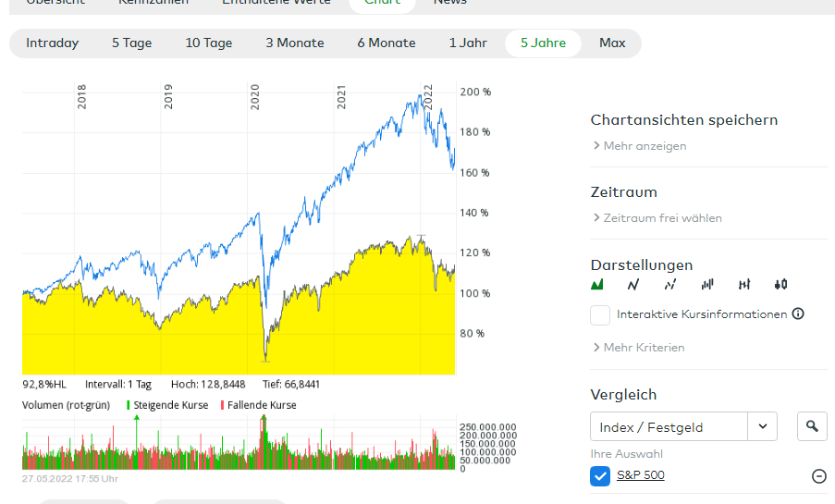835x504 pixels.
Task: Switch to the OHLC chart style
Action: click(x=744, y=284)
